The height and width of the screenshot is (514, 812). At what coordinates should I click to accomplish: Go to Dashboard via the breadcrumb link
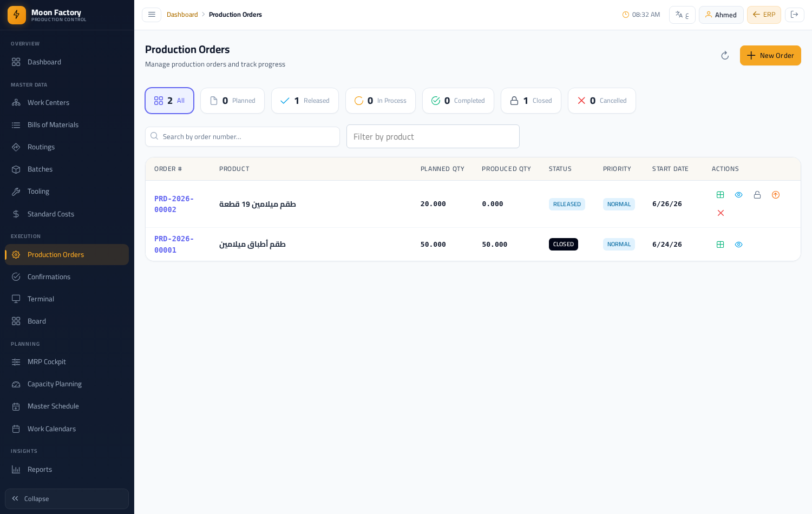[x=182, y=15]
